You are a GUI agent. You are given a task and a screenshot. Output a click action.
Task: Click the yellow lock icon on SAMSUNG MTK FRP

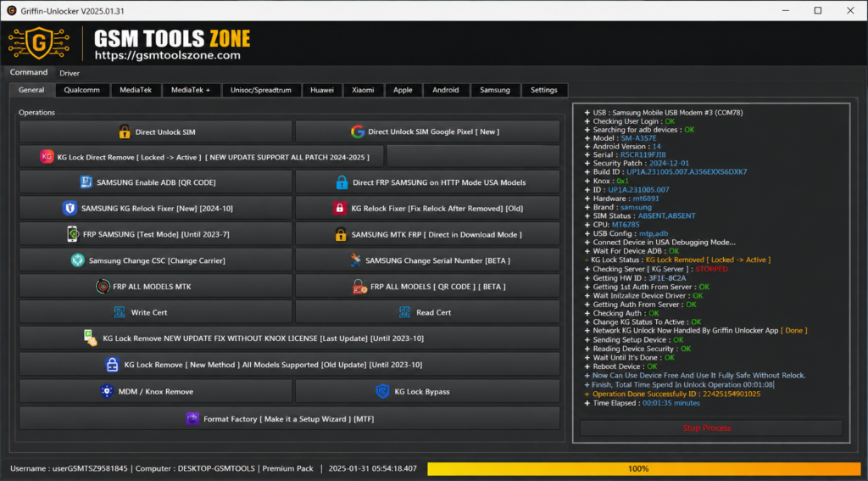[x=341, y=234]
